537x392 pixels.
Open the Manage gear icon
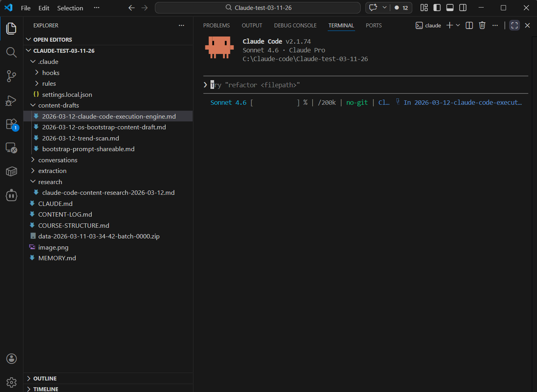(x=12, y=382)
